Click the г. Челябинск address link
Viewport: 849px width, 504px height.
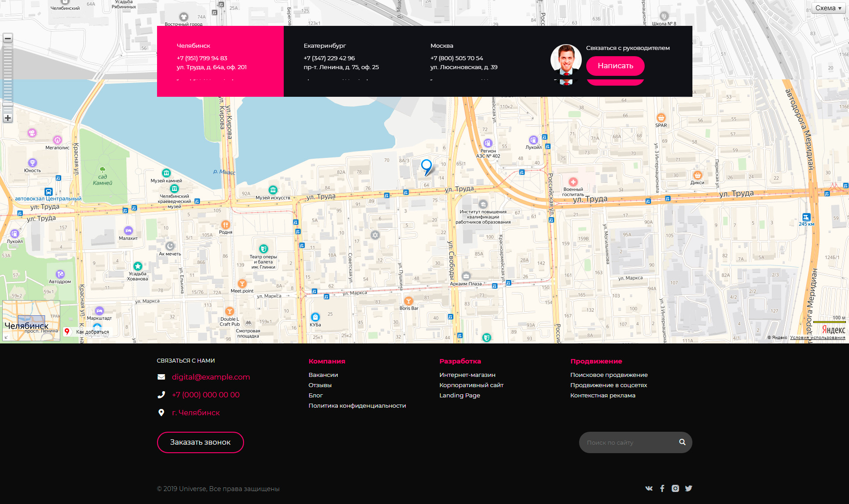click(196, 413)
